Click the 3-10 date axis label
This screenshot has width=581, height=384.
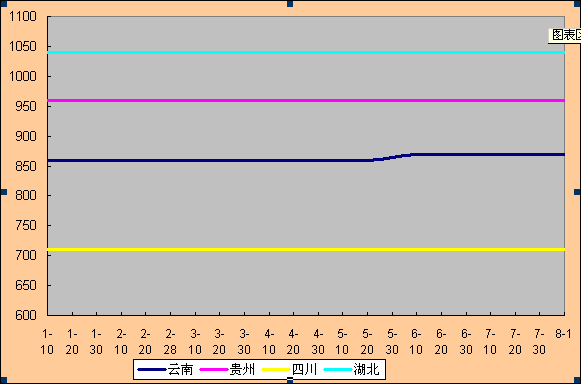[195, 342]
